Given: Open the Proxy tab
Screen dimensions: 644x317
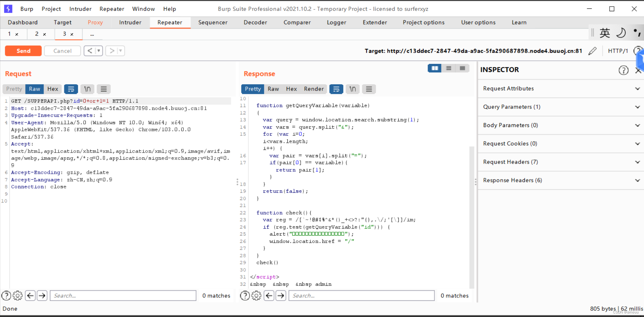Looking at the screenshot, I should [95, 22].
